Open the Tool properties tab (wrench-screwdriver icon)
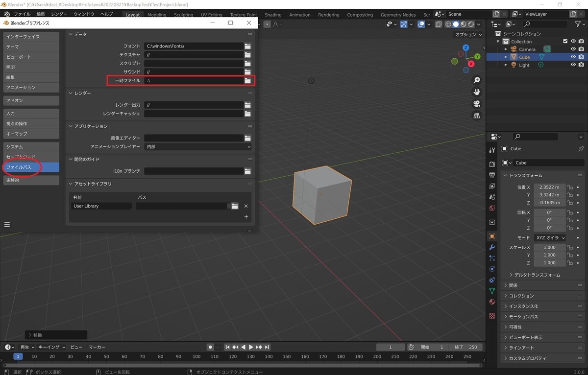588x375 pixels. click(x=492, y=150)
